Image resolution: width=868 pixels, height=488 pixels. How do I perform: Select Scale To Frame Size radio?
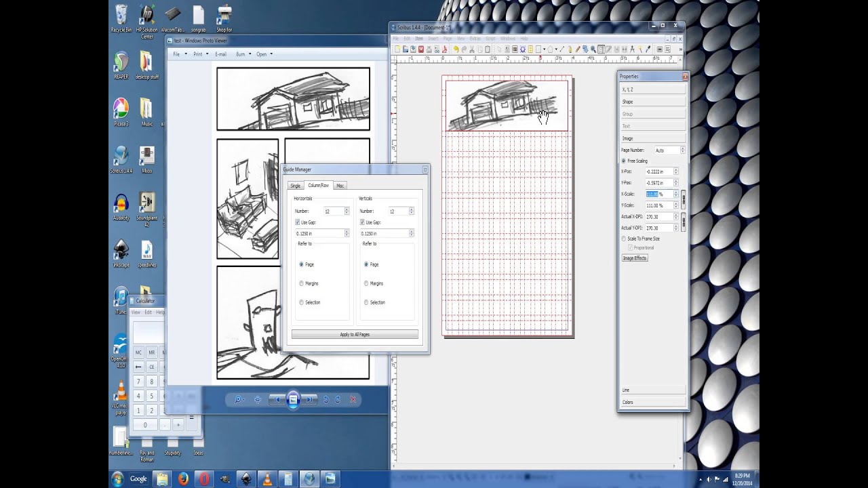[624, 239]
